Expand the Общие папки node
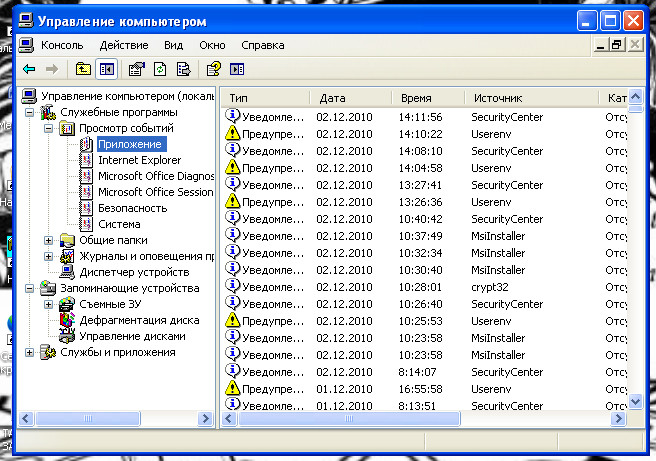 pos(49,241)
